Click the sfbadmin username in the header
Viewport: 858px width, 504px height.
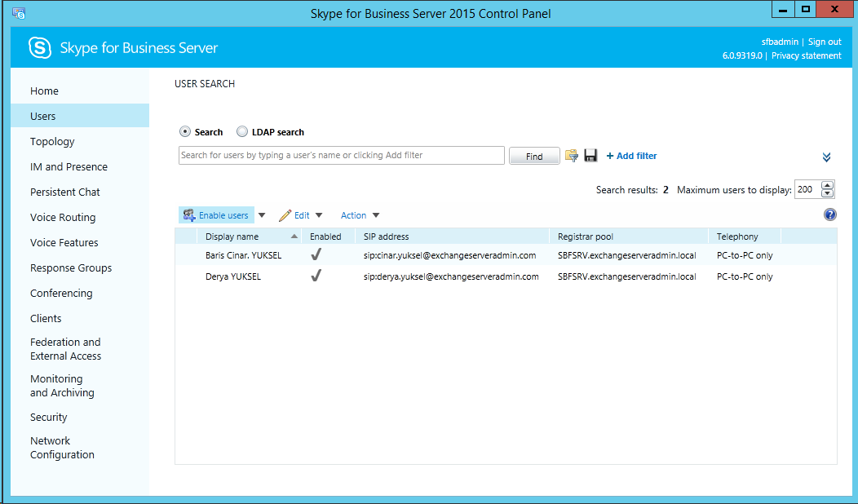[x=780, y=42]
